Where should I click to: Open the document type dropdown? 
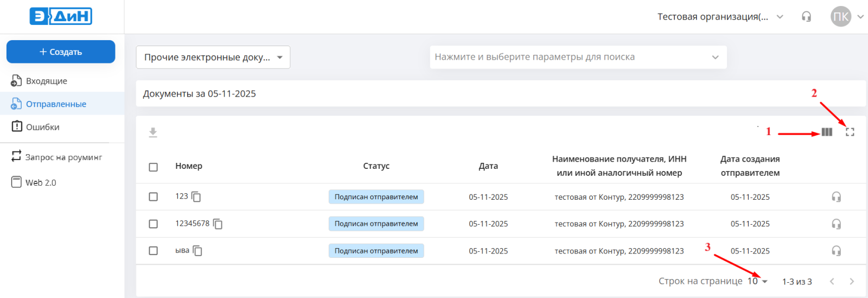click(x=213, y=57)
